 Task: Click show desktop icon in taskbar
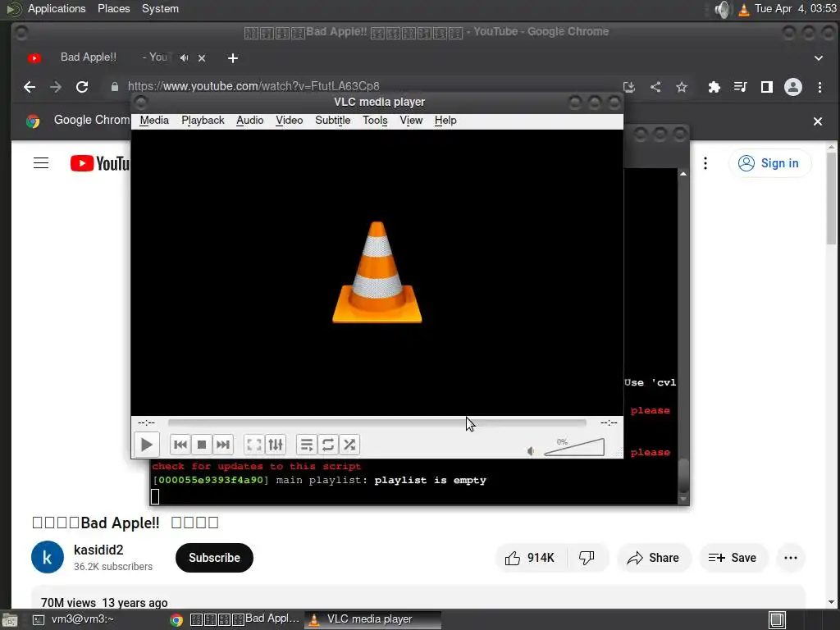(10, 620)
